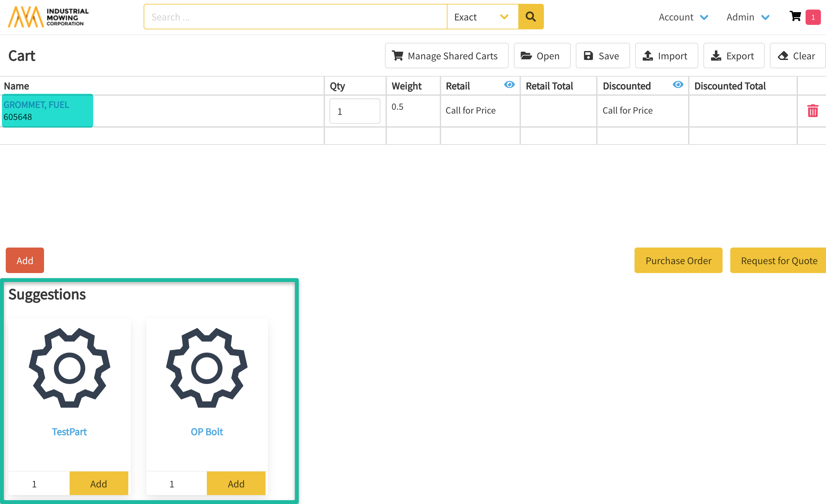Toggle Retail column visibility eye
The image size is (826, 504).
tap(509, 85)
